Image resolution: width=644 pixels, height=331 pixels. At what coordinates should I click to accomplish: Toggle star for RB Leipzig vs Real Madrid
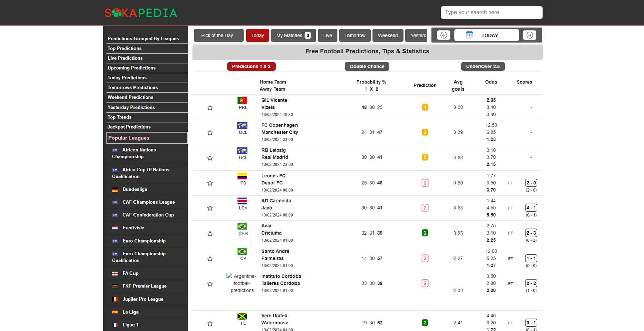coord(210,158)
